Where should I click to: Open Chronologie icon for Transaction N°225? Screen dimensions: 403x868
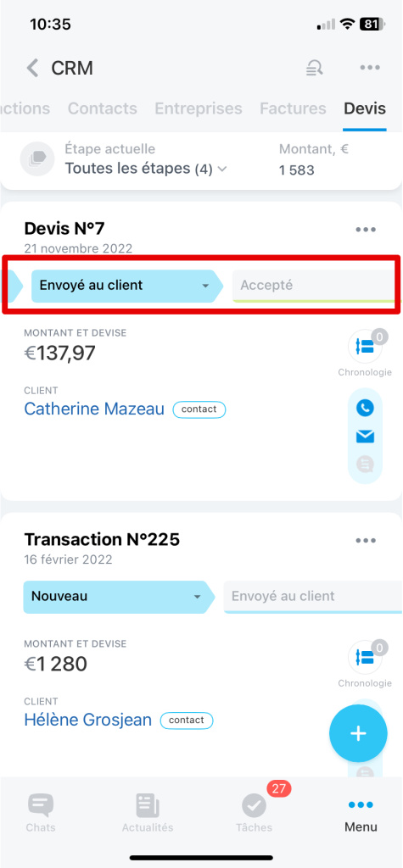365,657
